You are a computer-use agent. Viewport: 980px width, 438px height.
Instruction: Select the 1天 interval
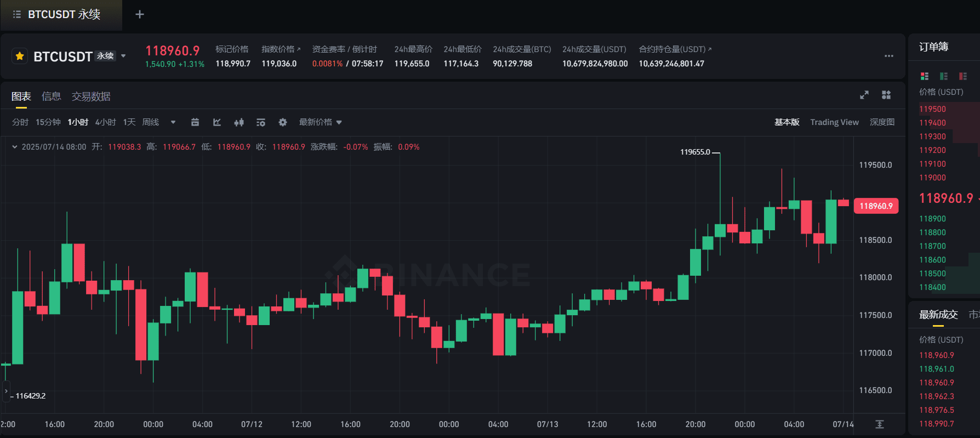[x=129, y=122]
